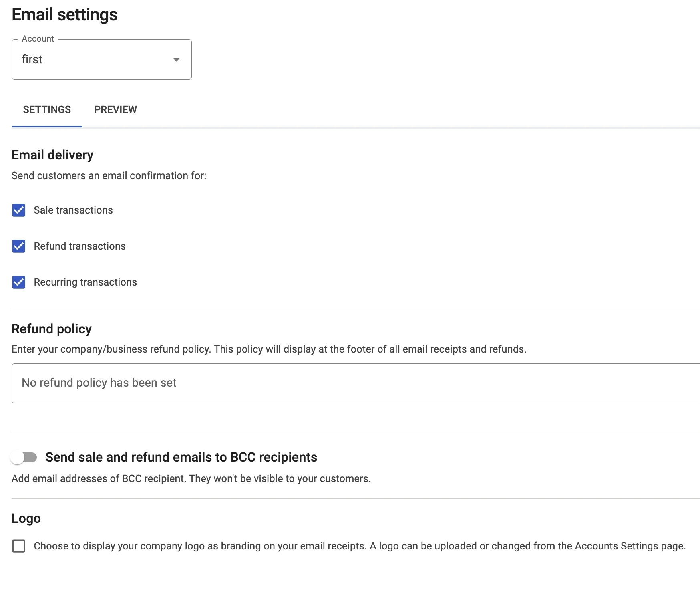Open the Account dropdown arrow
The width and height of the screenshot is (700, 589).
point(176,60)
